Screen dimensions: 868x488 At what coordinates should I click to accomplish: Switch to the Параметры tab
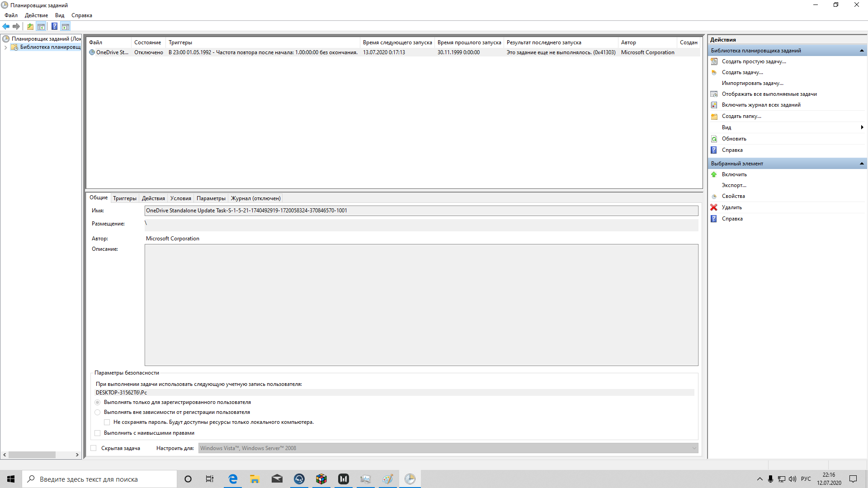click(x=211, y=198)
